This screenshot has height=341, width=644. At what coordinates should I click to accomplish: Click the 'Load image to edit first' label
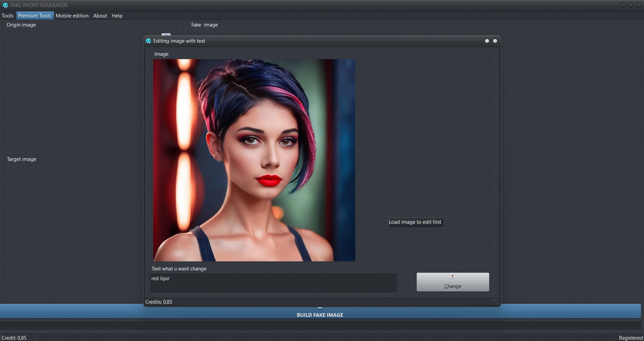pos(415,222)
